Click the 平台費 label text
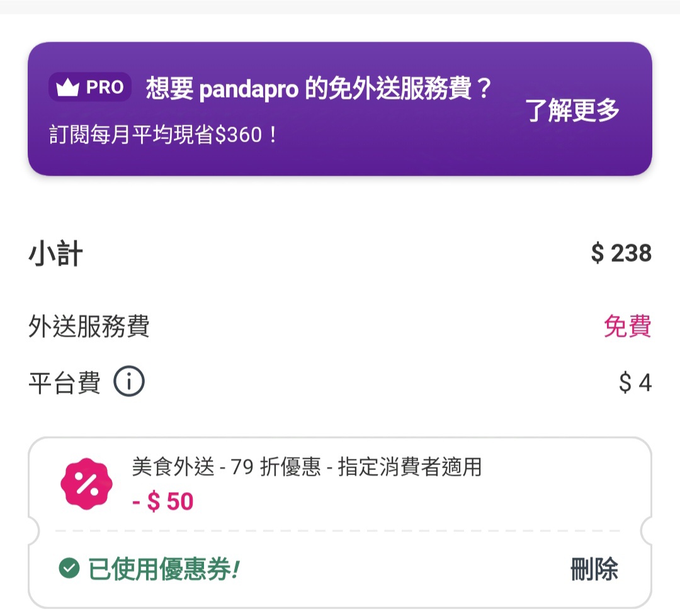680x616 pixels. pos(64,383)
